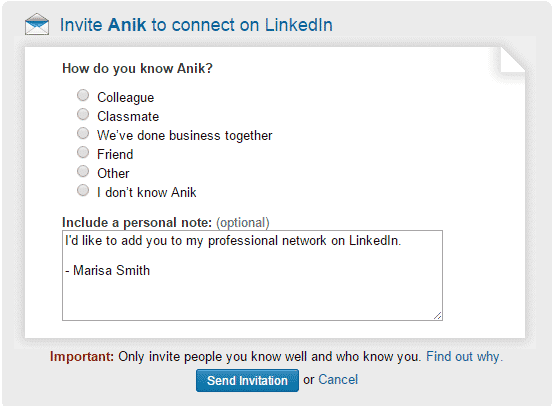The width and height of the screenshot is (553, 406).
Task: Click the text area resize grip
Action: click(438, 316)
